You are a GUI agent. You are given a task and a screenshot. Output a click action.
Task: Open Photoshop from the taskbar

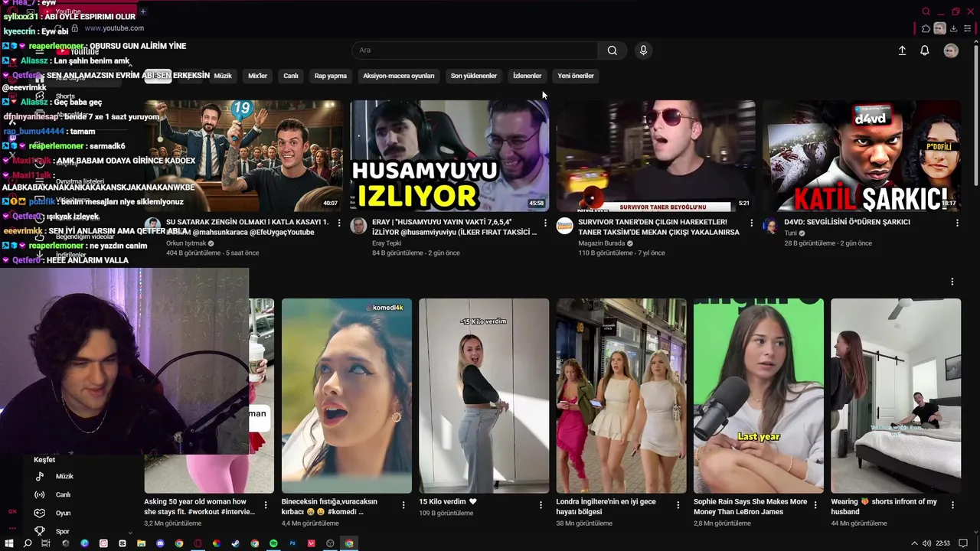292,543
